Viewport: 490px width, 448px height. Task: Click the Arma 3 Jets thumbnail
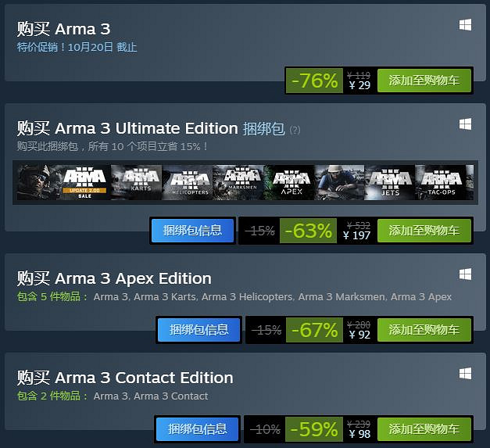[390, 182]
